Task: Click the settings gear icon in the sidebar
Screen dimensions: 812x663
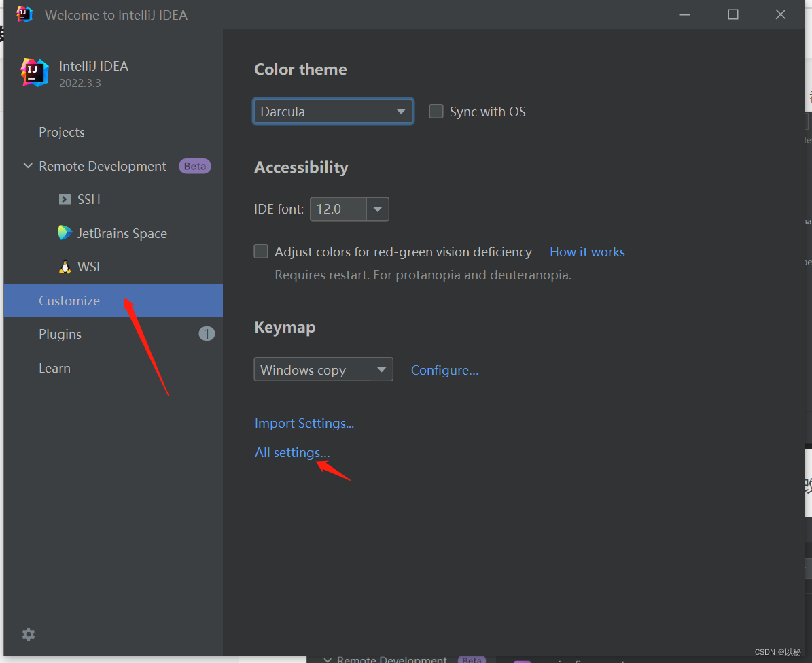Action: pyautogui.click(x=29, y=634)
